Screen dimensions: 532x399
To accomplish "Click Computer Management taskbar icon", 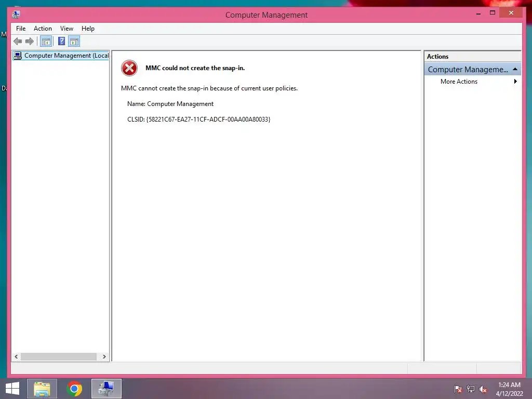I will click(106, 389).
